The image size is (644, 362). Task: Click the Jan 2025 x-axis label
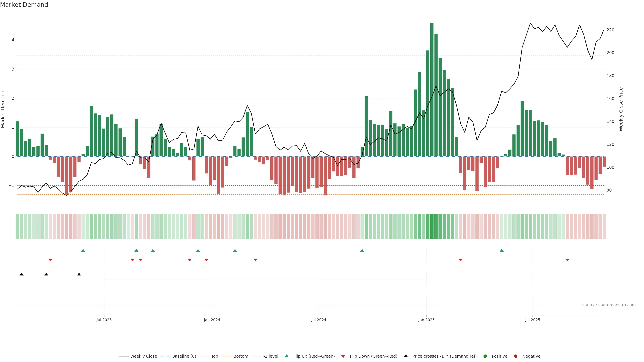pyautogui.click(x=426, y=320)
